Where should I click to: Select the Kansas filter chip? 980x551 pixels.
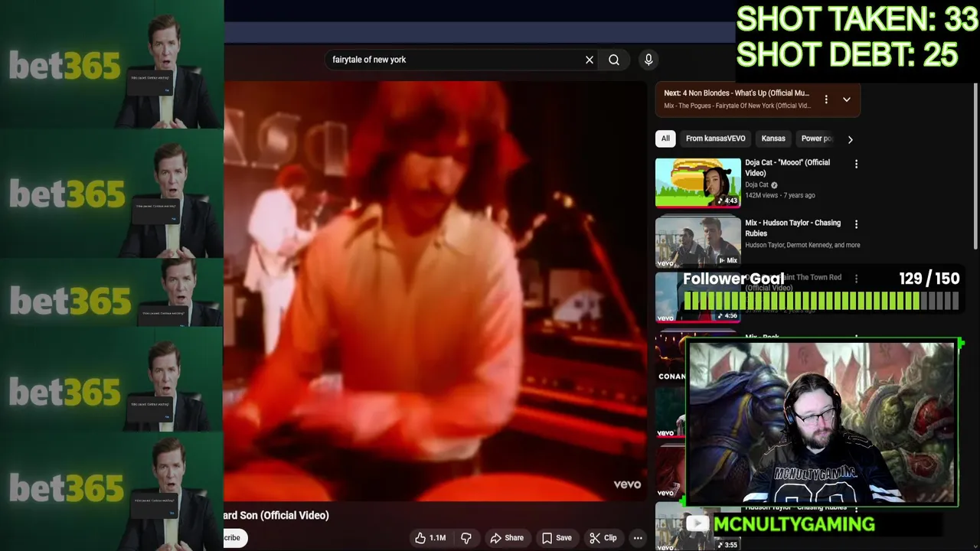pyautogui.click(x=773, y=139)
